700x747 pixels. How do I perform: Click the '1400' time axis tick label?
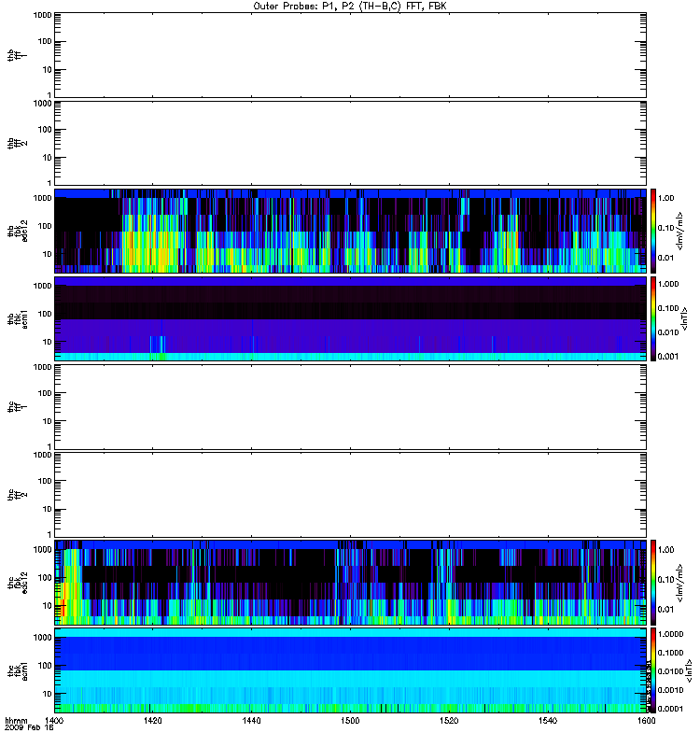pyautogui.click(x=54, y=721)
